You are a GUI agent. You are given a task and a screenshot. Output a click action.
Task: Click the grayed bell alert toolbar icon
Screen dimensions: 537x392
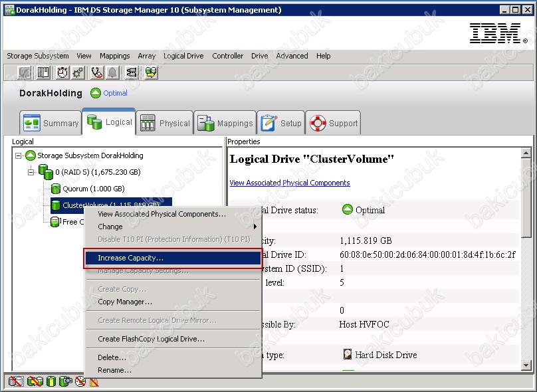[x=112, y=72]
